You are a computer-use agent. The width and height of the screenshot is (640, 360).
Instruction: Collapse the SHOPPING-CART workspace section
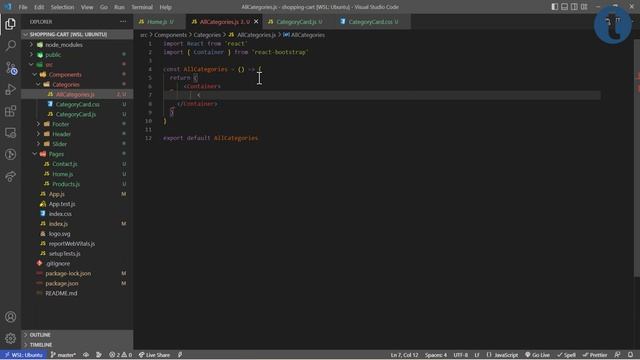pyautogui.click(x=78, y=35)
